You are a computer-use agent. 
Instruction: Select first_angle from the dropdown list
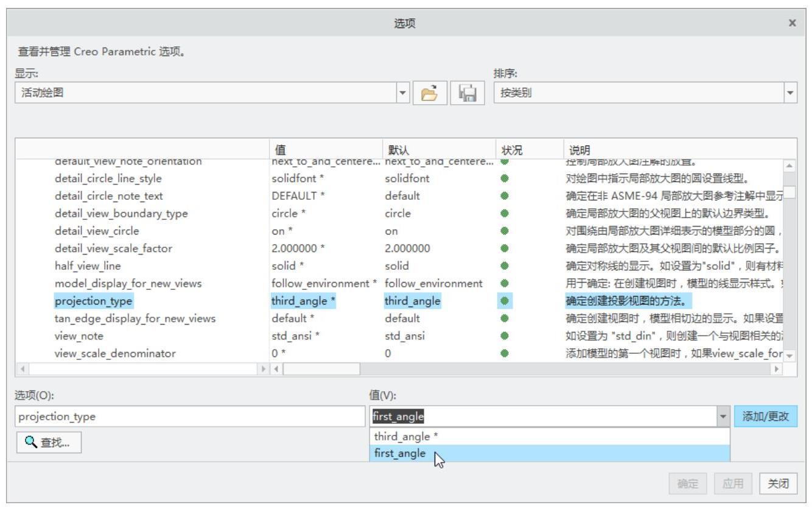click(x=400, y=453)
